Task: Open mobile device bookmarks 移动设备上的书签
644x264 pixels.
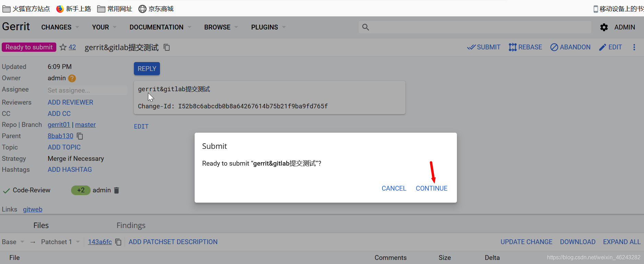Action: click(x=618, y=9)
